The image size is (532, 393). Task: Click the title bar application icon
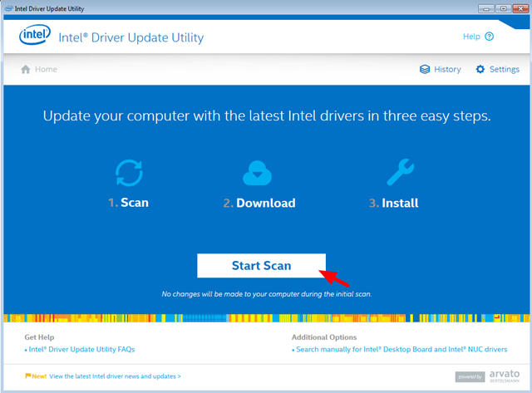click(7, 7)
